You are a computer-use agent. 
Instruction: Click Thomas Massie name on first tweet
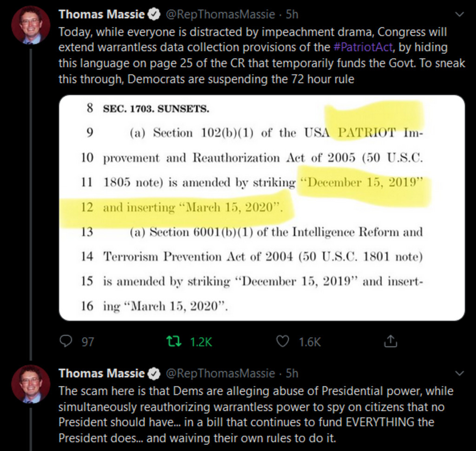pos(102,14)
